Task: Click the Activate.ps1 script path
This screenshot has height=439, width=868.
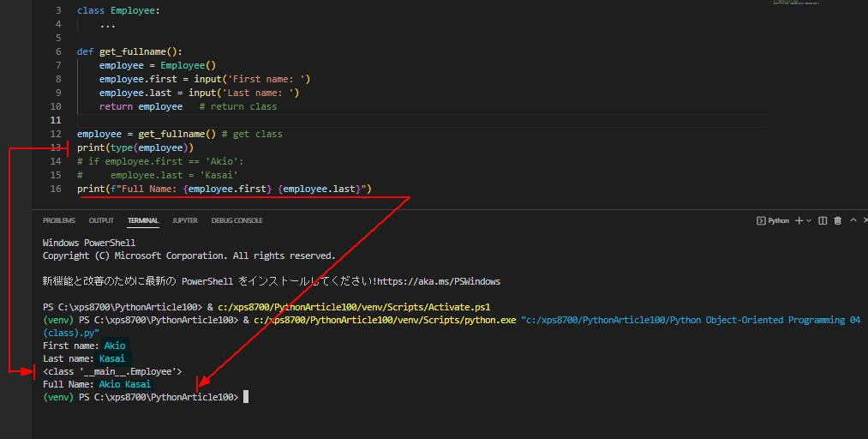Action: coord(354,307)
